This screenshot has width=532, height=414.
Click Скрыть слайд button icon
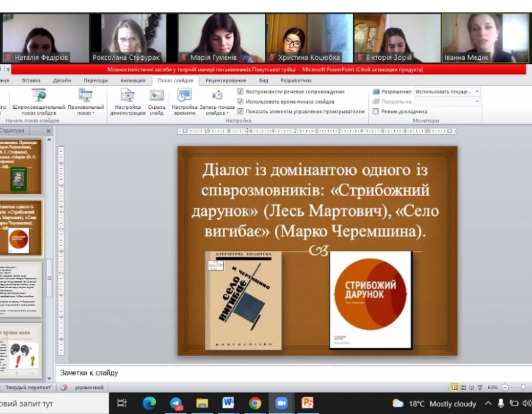click(x=157, y=96)
